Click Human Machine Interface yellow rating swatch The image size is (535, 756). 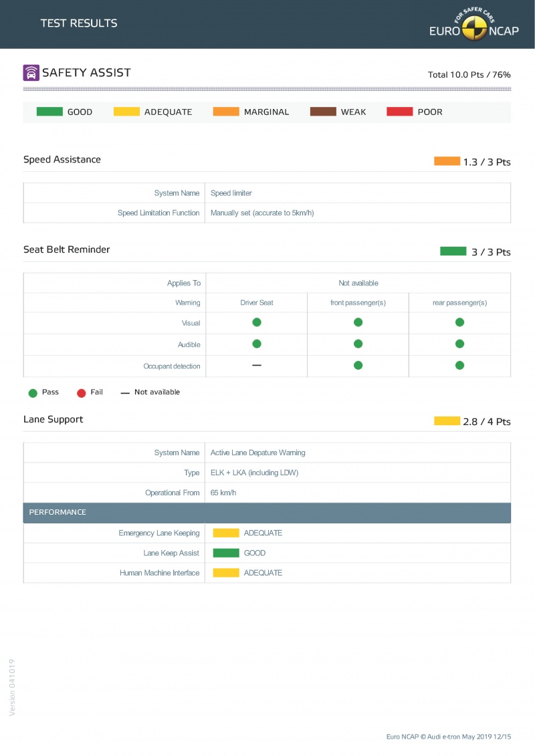(x=226, y=573)
